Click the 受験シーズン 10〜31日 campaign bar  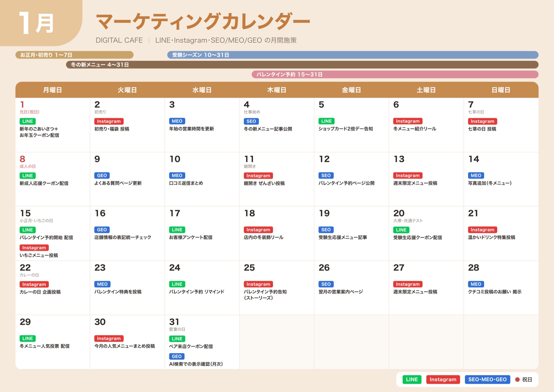pos(353,55)
